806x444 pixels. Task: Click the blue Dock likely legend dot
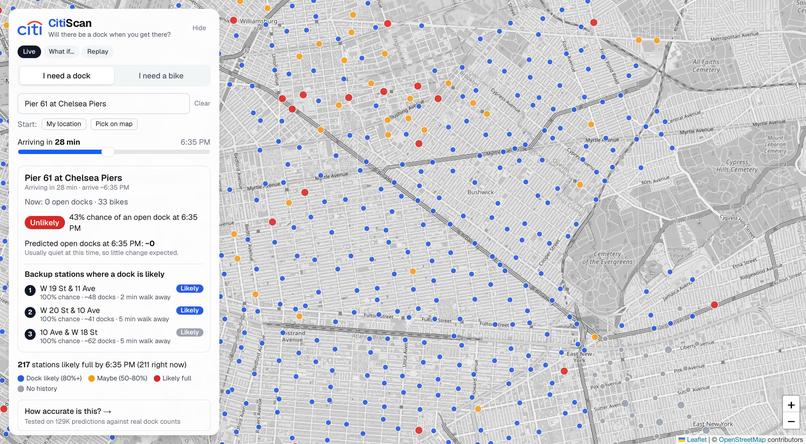[x=21, y=378]
